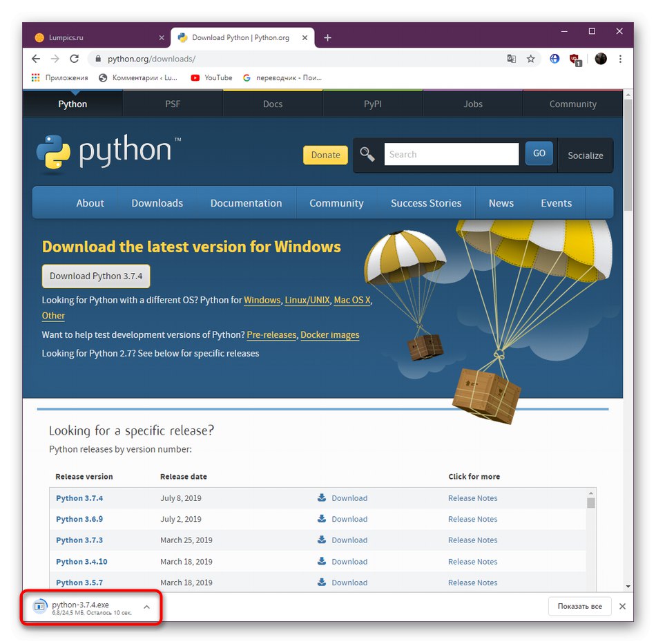Select the Docs top menu item
Screen dimensions: 656x644
[273, 104]
